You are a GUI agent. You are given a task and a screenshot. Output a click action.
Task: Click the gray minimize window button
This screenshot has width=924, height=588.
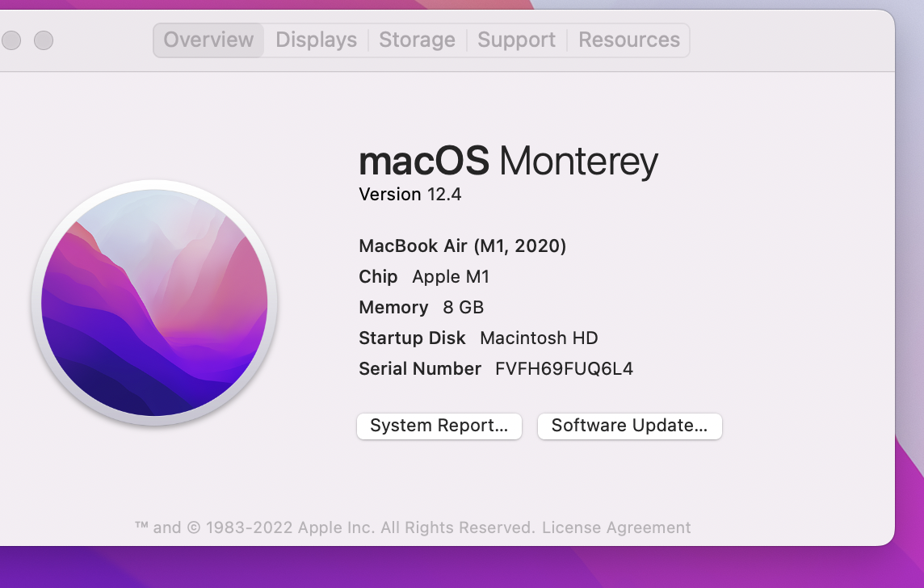(11, 40)
